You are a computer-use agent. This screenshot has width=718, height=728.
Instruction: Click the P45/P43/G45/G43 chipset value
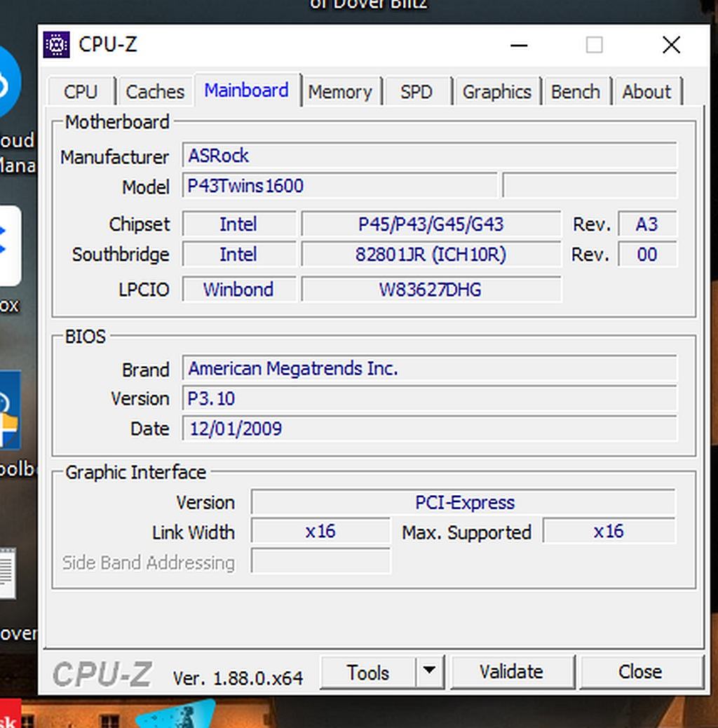coord(431,224)
